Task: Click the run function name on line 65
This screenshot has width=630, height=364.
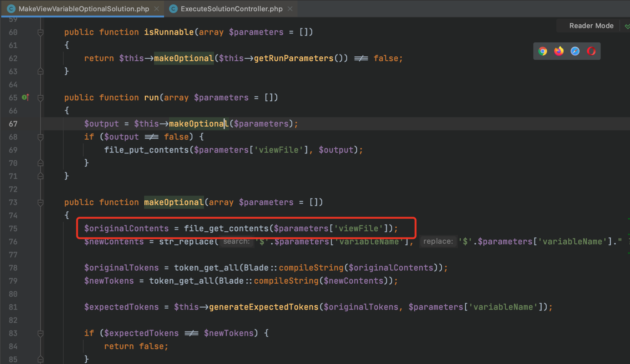Action: point(151,98)
